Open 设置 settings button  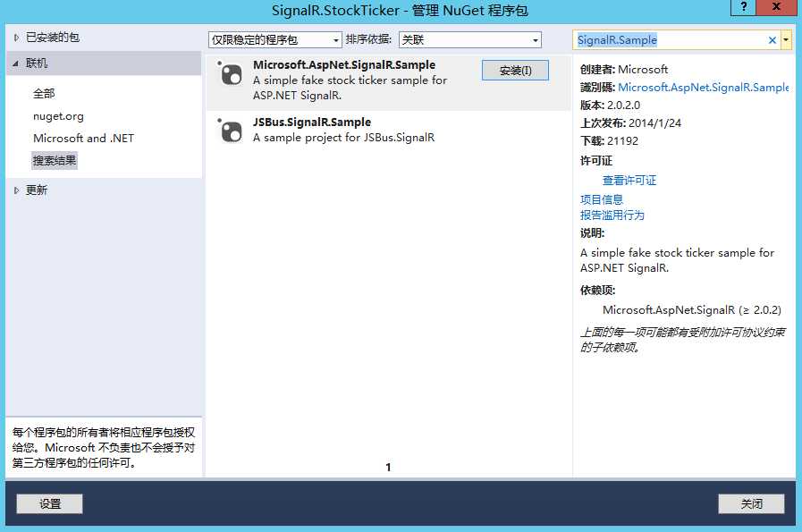(x=49, y=504)
